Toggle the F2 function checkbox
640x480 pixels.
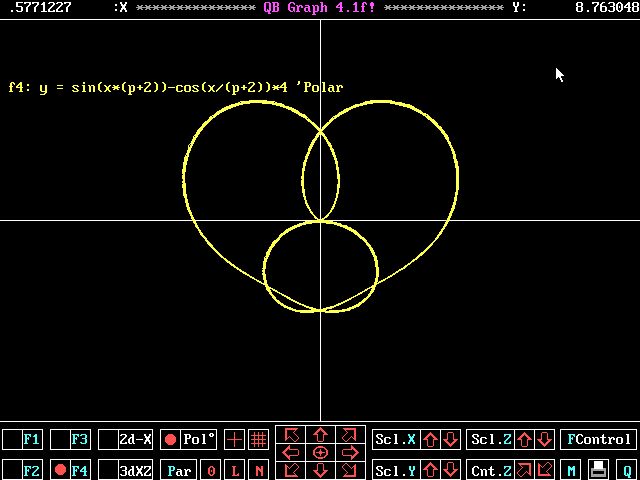coord(12,470)
